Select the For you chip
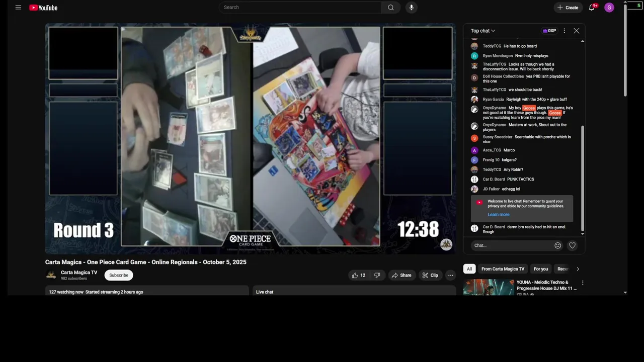Screen dimensions: 644x362 (x=541, y=269)
